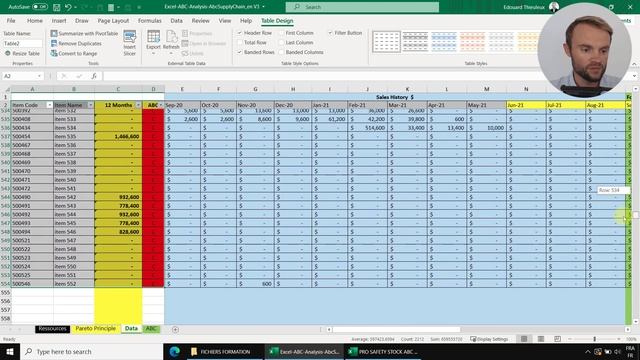Open the File menu

(x=11, y=20)
